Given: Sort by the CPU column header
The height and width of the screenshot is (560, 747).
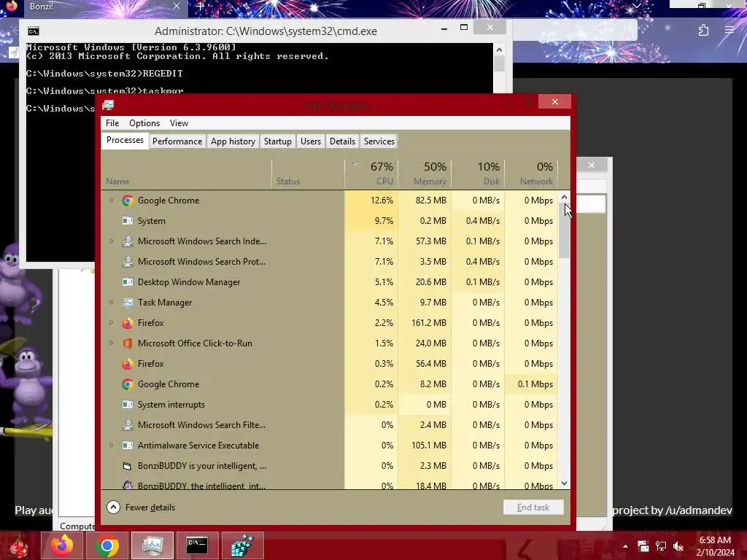Looking at the screenshot, I should 371,174.
